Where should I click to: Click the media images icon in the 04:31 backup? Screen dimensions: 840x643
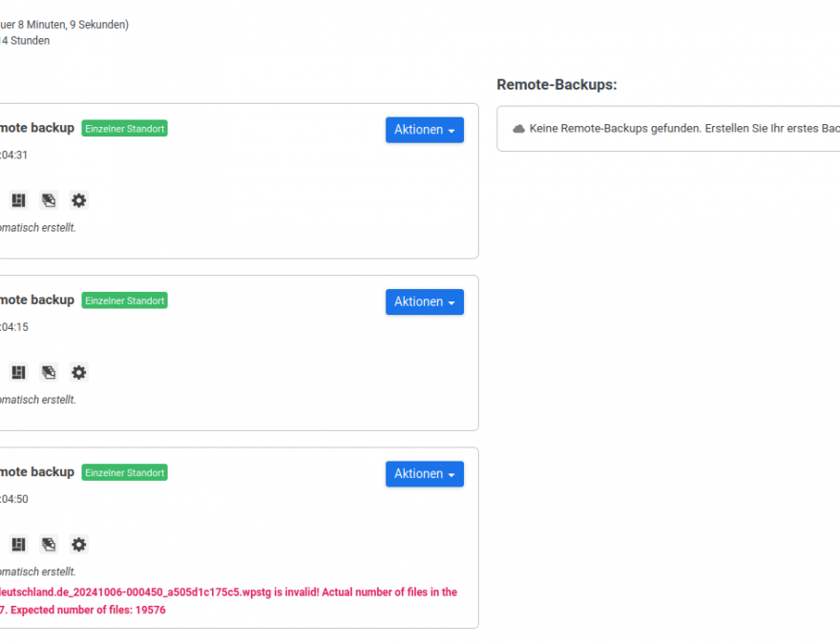point(49,200)
